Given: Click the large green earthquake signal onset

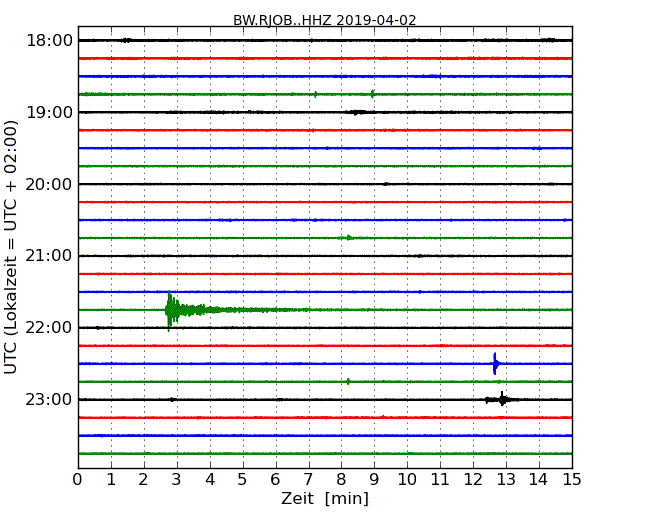Looking at the screenshot, I should [x=169, y=310].
